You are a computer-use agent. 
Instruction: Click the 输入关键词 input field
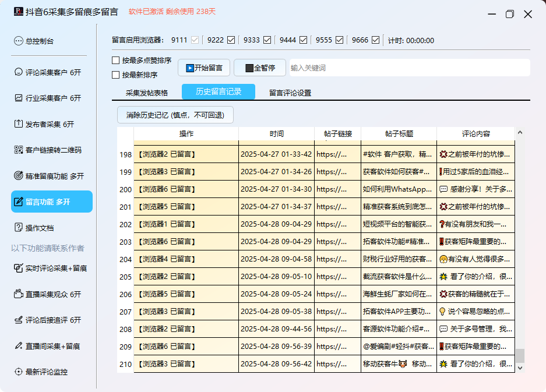(x=409, y=68)
